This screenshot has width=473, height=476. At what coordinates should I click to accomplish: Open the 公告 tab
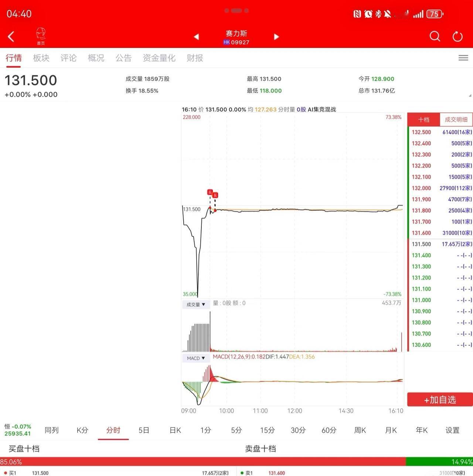(x=123, y=58)
